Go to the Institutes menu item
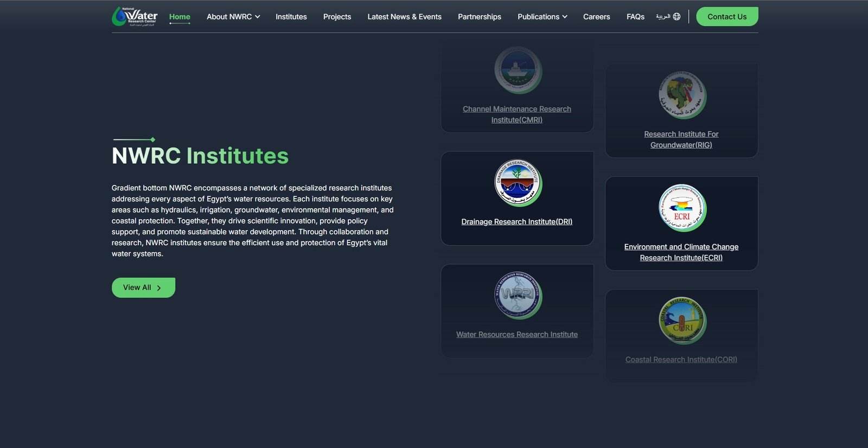868x448 pixels. 291,17
